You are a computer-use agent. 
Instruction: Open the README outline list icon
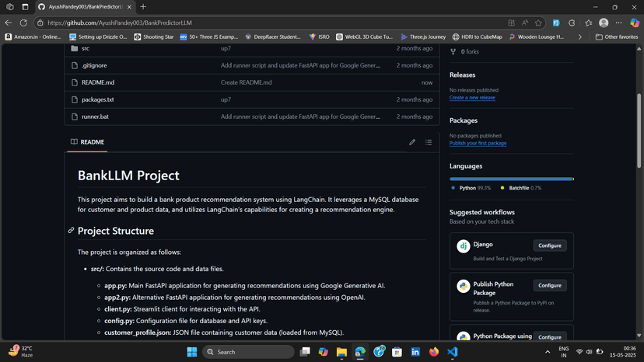click(429, 142)
